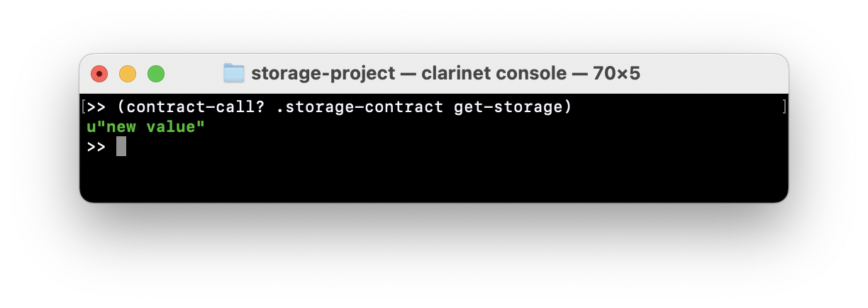Click the blue folder icon in title bar

click(x=233, y=73)
